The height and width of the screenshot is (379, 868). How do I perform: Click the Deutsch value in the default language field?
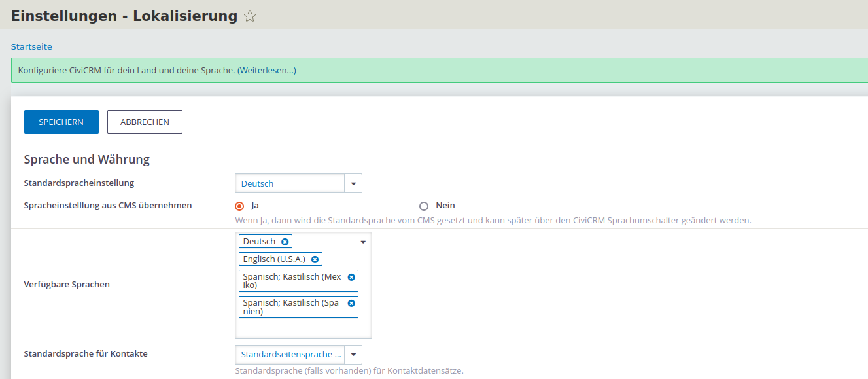click(258, 183)
